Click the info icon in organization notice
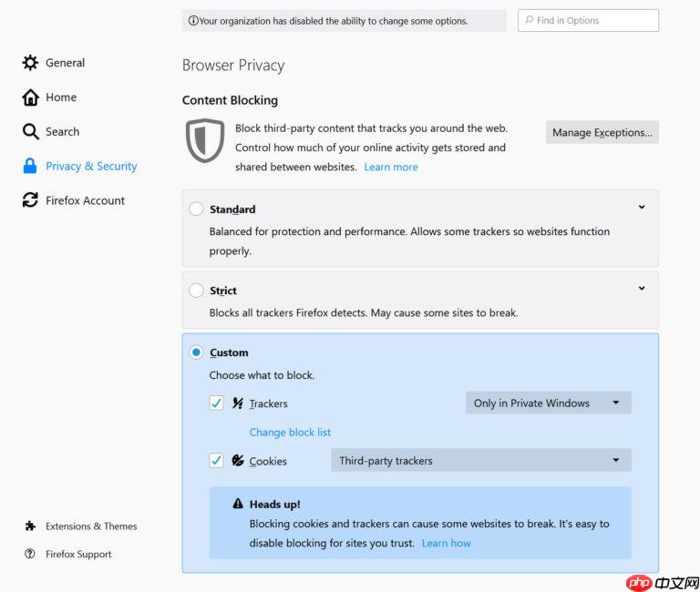The height and width of the screenshot is (592, 700). click(193, 21)
